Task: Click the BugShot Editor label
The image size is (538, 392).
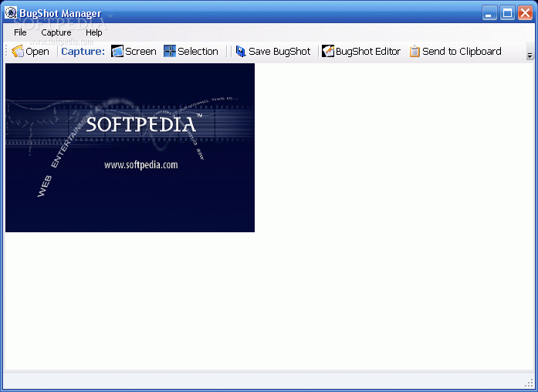Action: coord(368,52)
